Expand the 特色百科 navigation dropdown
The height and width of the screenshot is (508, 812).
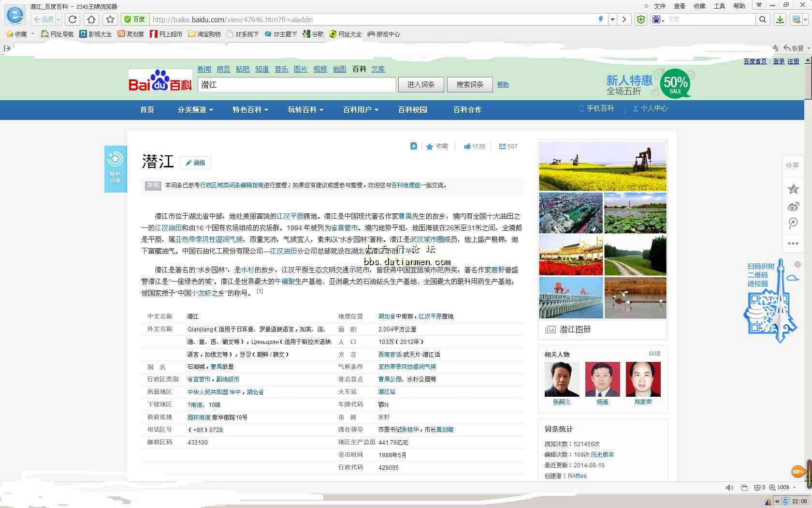pyautogui.click(x=250, y=110)
